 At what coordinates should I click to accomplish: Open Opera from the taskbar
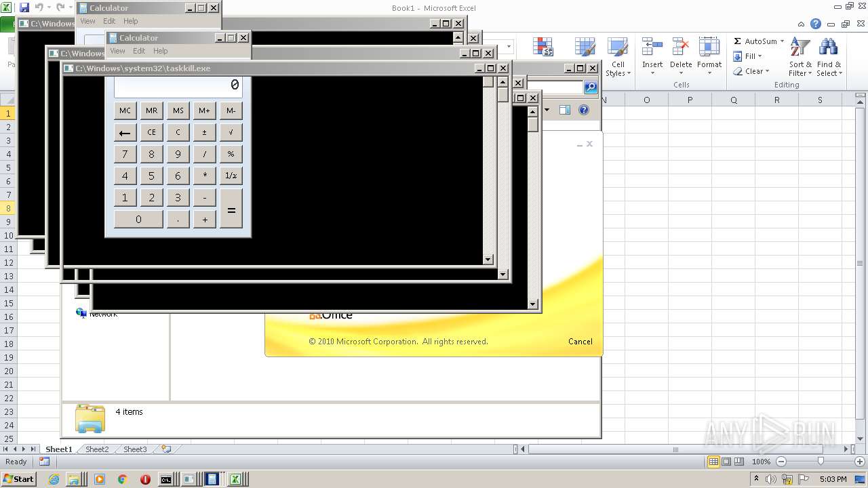click(145, 479)
